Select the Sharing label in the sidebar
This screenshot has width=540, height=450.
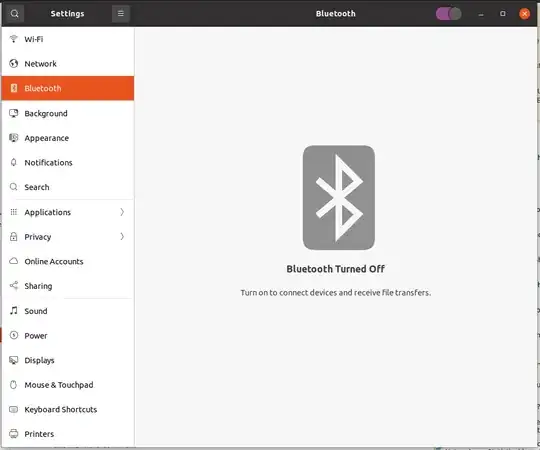pos(38,286)
